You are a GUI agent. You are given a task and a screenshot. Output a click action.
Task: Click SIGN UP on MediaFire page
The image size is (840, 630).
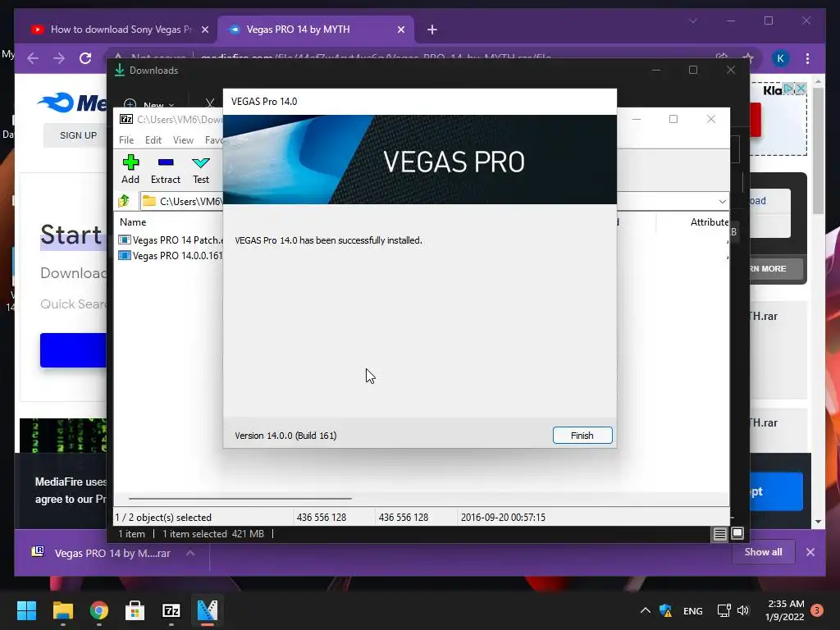(78, 135)
